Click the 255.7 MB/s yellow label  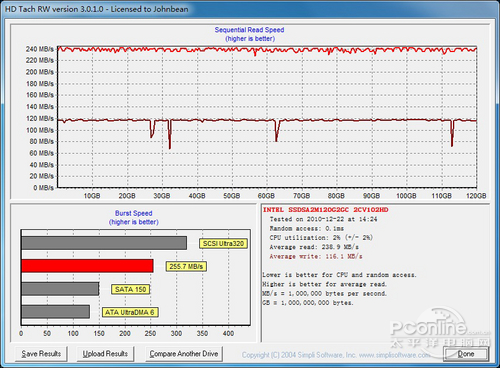click(x=186, y=266)
